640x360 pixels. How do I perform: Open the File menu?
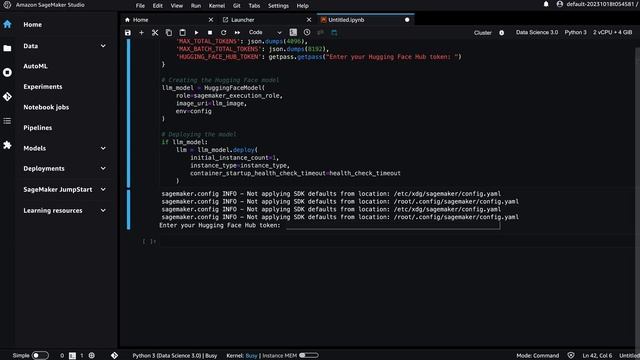tap(140, 6)
